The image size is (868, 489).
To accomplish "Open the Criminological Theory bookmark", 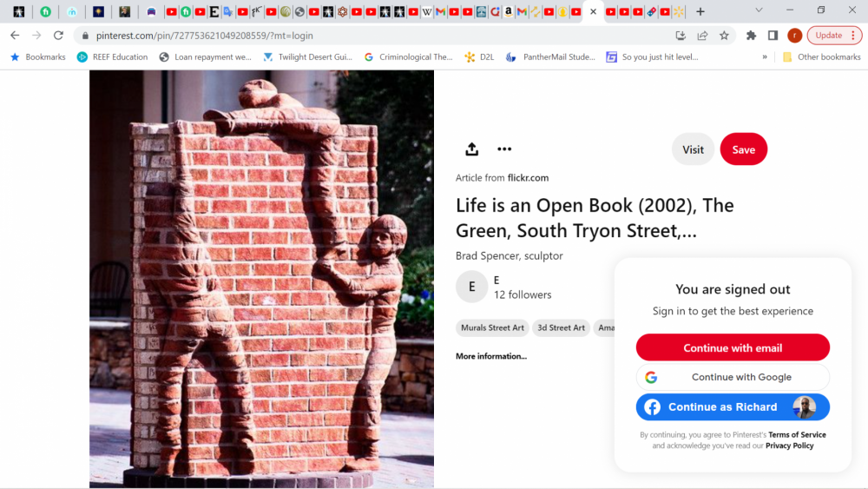I will coord(408,56).
